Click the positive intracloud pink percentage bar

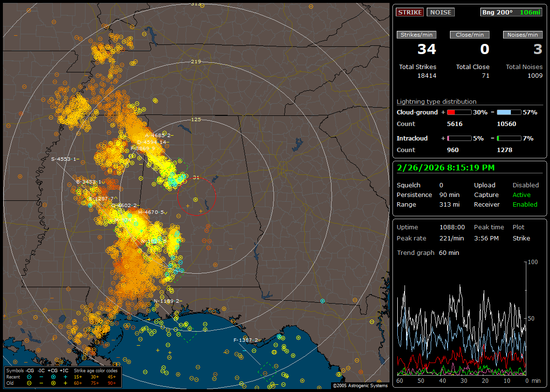(459, 138)
